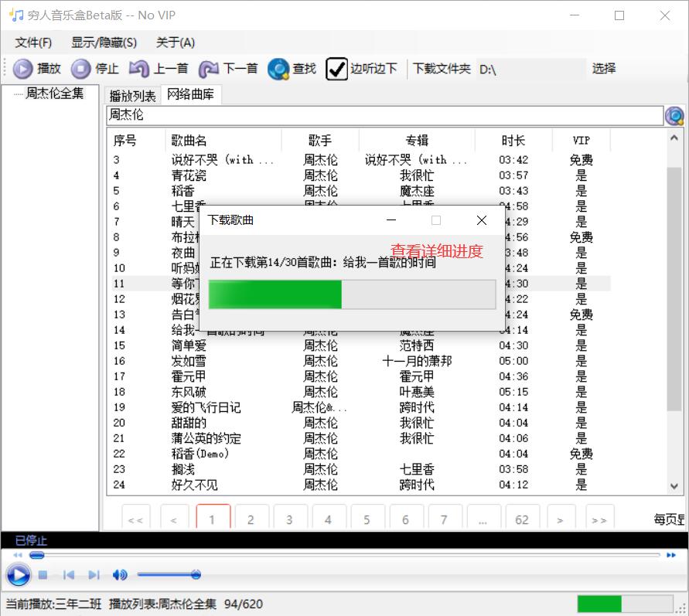Click the playback seek slider thumb
Image resolution: width=689 pixels, height=616 pixels.
coord(36,555)
